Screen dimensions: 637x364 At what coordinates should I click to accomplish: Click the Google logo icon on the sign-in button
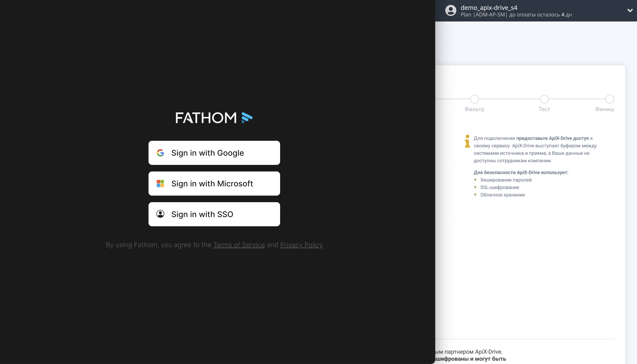pos(161,153)
